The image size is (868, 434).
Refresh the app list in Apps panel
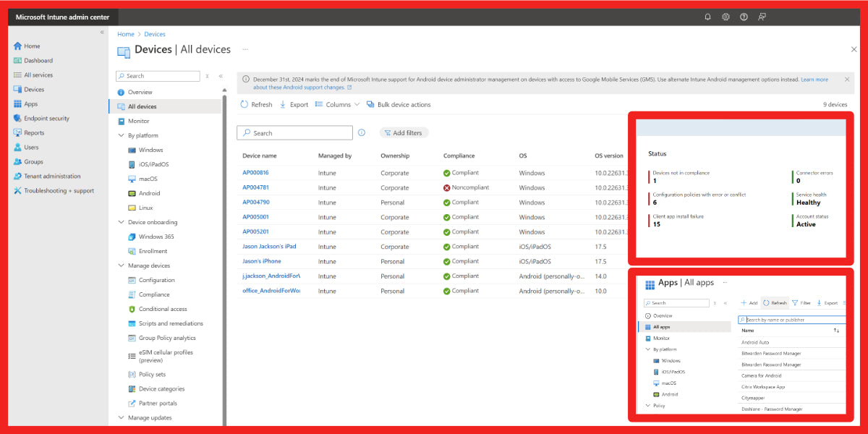pos(775,302)
